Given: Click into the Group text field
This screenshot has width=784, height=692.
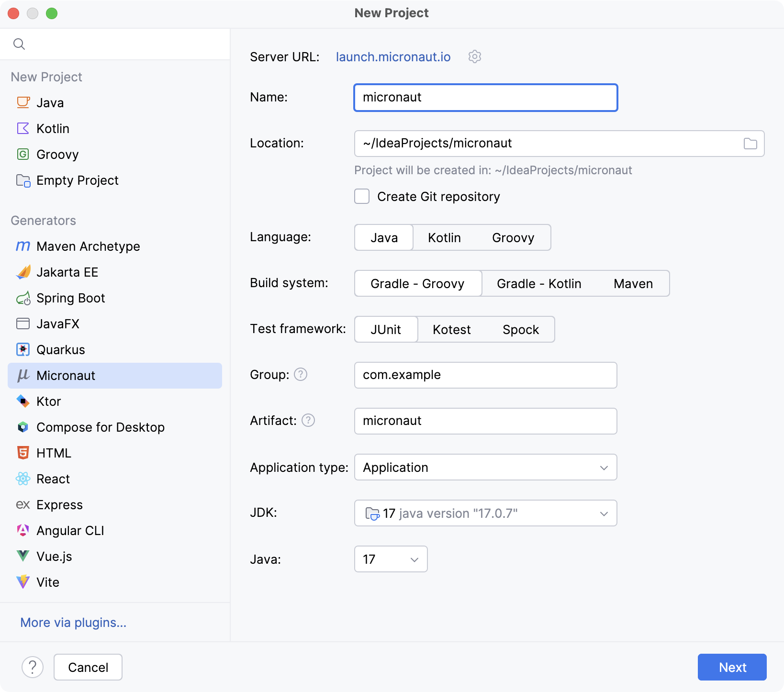Looking at the screenshot, I should tap(485, 375).
